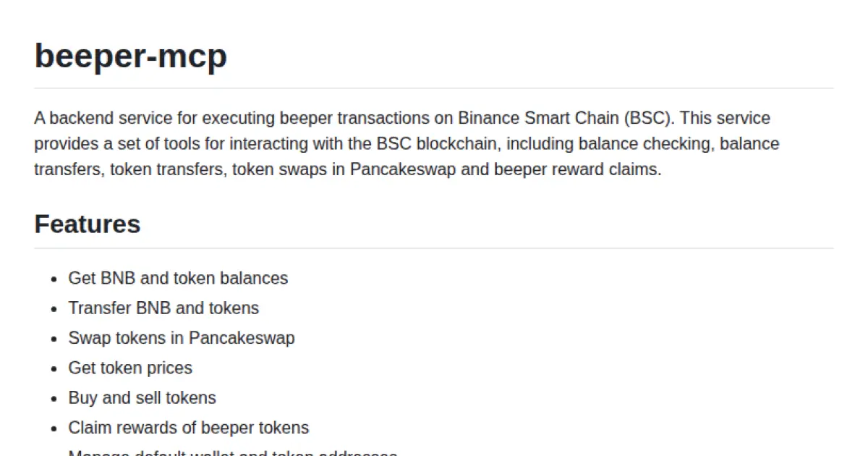Click the partially visible "Manage default wallet" item
This screenshot has height=456, width=868.
tap(232, 452)
